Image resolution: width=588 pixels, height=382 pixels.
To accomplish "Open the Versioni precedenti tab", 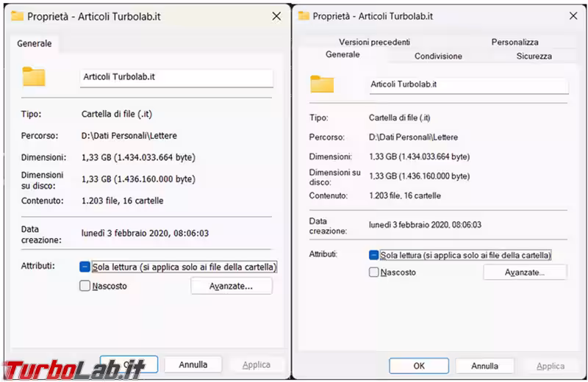I will click(x=374, y=42).
